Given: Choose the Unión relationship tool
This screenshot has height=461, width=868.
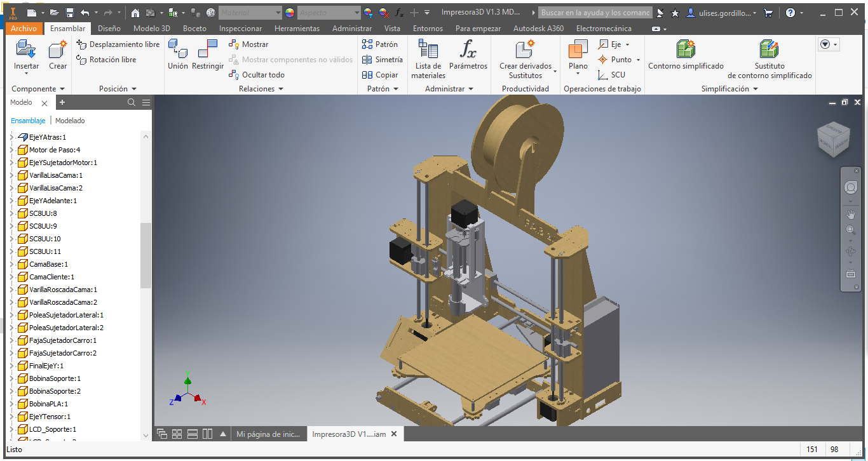Looking at the screenshot, I should tap(178, 55).
